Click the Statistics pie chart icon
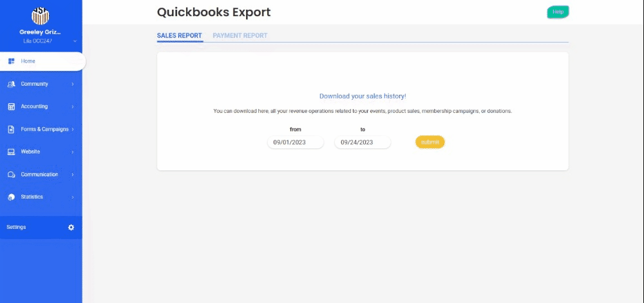Screen dimensions: 644x303 tap(11, 197)
